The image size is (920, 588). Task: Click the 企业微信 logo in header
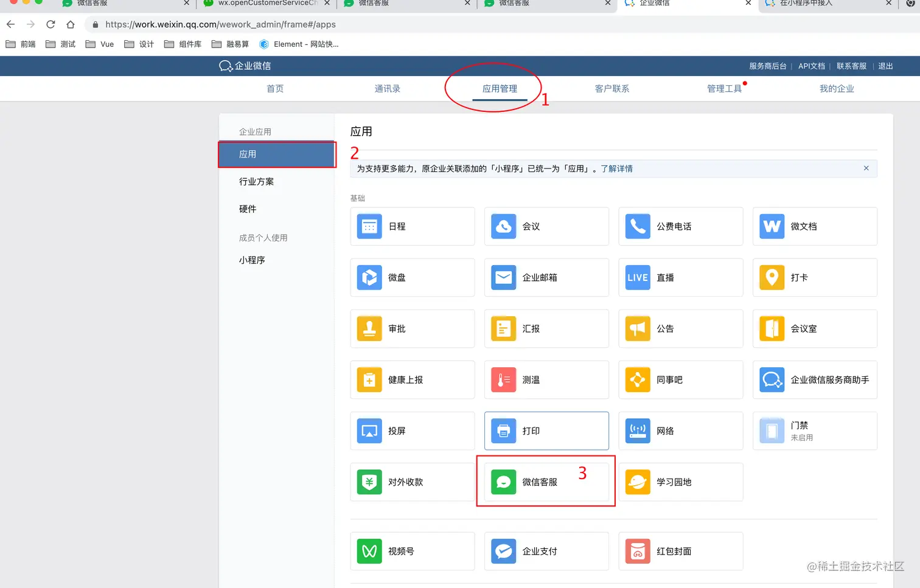coord(245,66)
